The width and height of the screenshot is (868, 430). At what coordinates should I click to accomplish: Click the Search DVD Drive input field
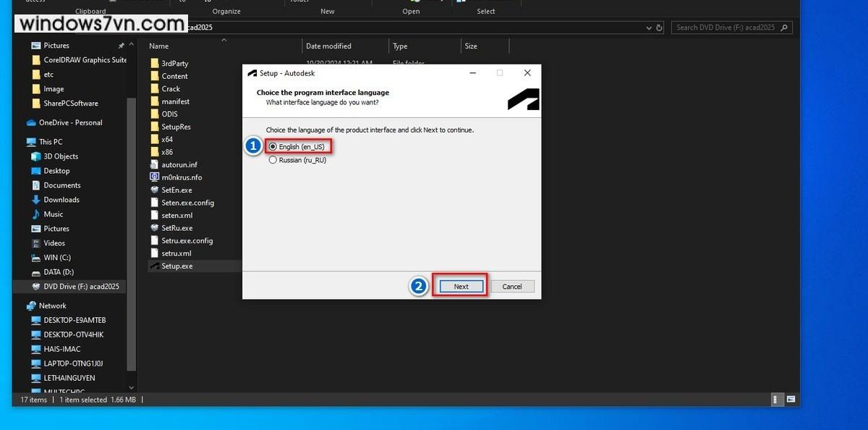727,28
